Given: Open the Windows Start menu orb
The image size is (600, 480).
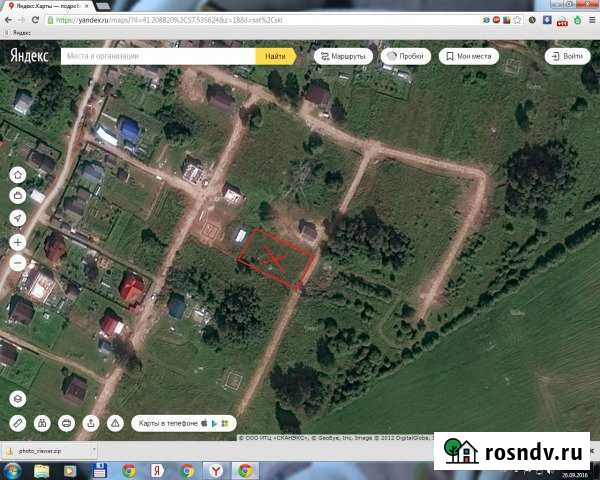Looking at the screenshot, I should pos(12,471).
